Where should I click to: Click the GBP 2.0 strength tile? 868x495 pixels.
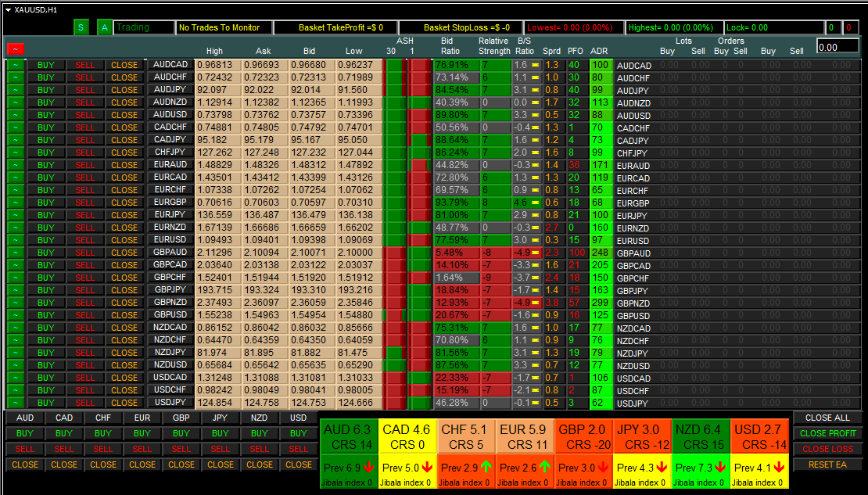[x=583, y=436]
